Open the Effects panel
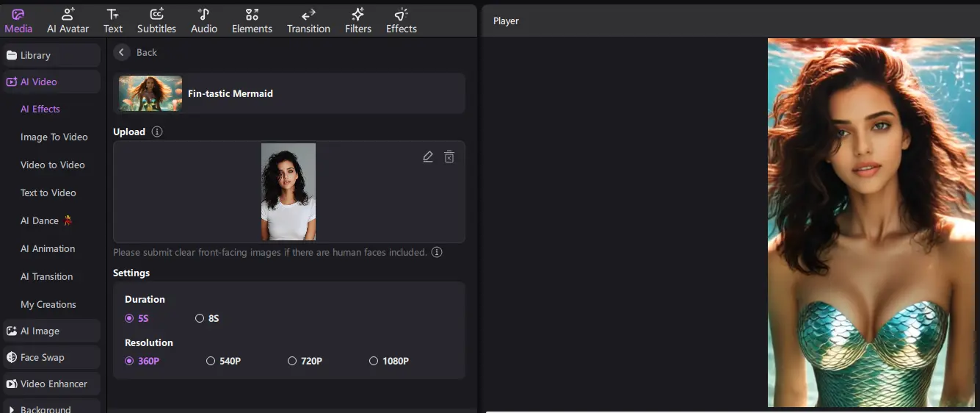 pos(401,21)
